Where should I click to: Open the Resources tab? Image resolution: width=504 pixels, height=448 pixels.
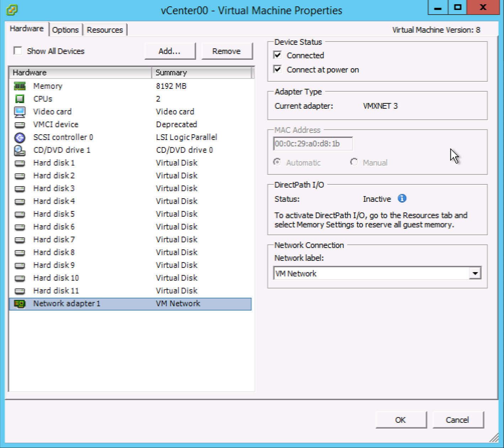click(105, 30)
